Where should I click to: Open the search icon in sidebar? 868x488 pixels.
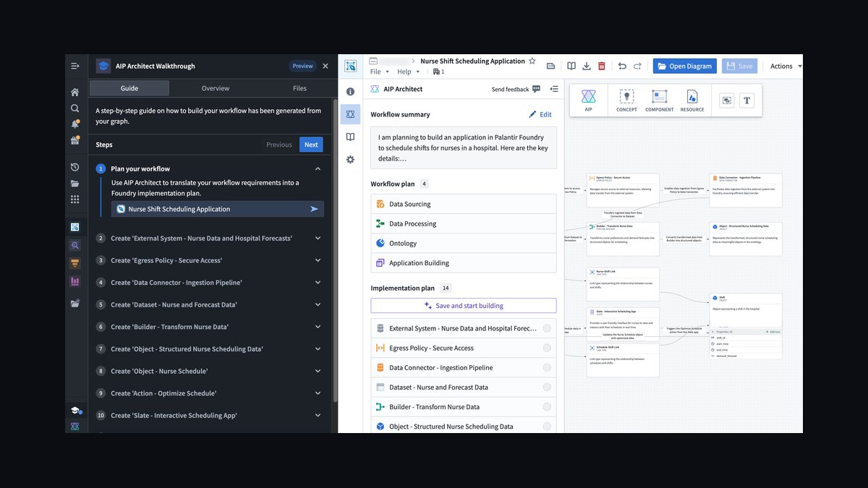click(75, 108)
